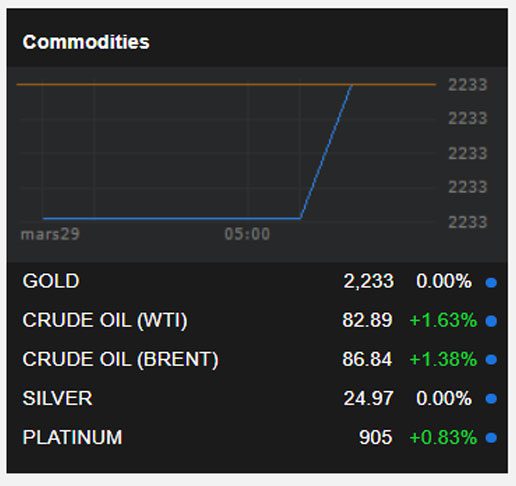Image resolution: width=516 pixels, height=486 pixels.
Task: Click the 05:00 time label on chart
Action: [247, 234]
